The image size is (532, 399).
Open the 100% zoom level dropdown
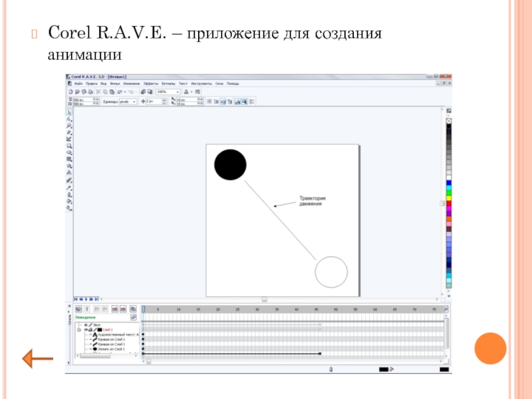(178, 92)
